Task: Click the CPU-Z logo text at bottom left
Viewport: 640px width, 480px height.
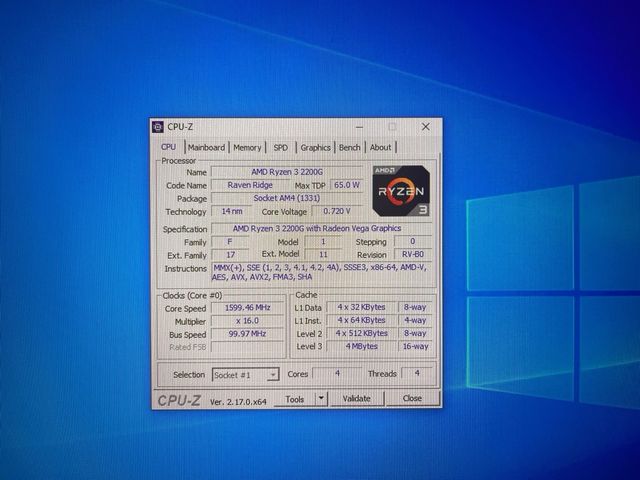Action: click(179, 400)
